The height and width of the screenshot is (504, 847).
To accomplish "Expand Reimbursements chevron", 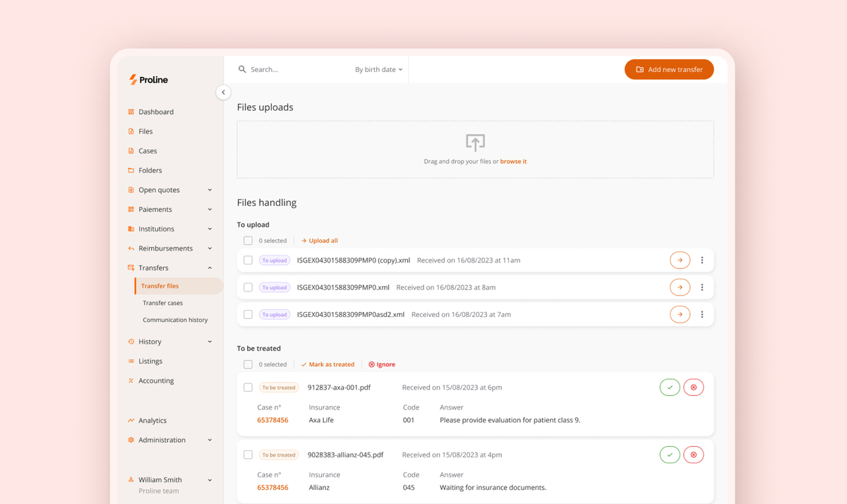I will 210,248.
